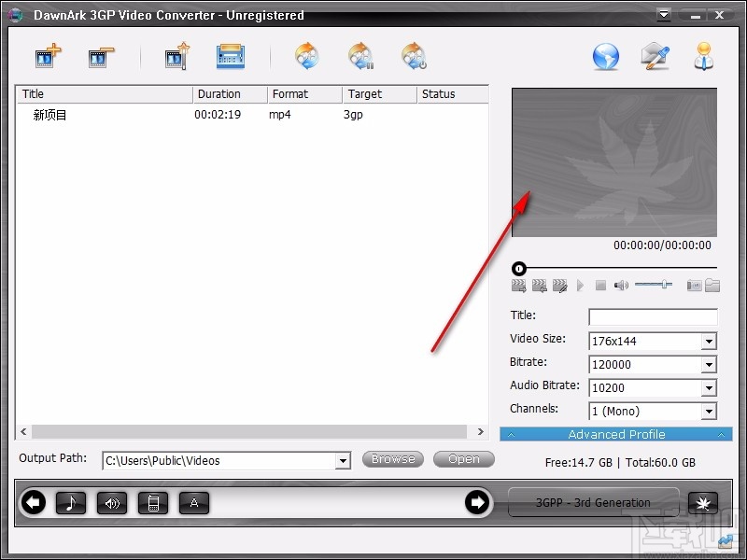
Task: Pause the current conversion
Action: 360,57
